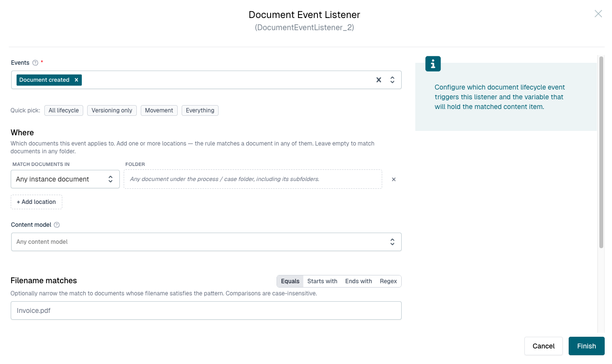Viewport: 612px width, 364px height.
Task: Click the vertical scrollbar
Action: pyautogui.click(x=601, y=153)
